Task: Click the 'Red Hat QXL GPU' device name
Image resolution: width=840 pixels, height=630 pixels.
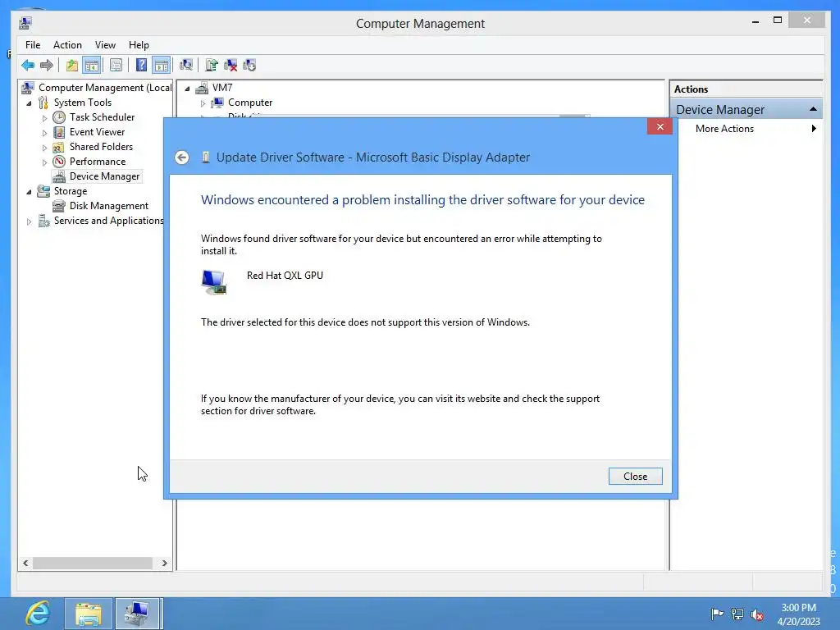Action: point(285,276)
